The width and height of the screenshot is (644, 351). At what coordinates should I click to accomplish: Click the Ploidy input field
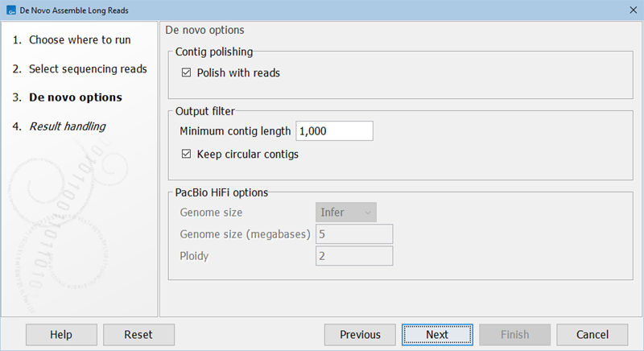point(353,256)
